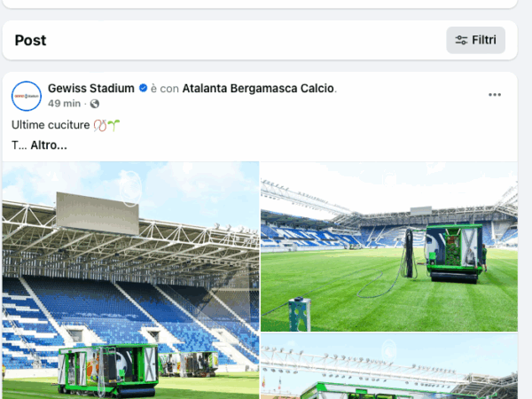Select the Post section heading
The image size is (532, 399).
tap(30, 41)
